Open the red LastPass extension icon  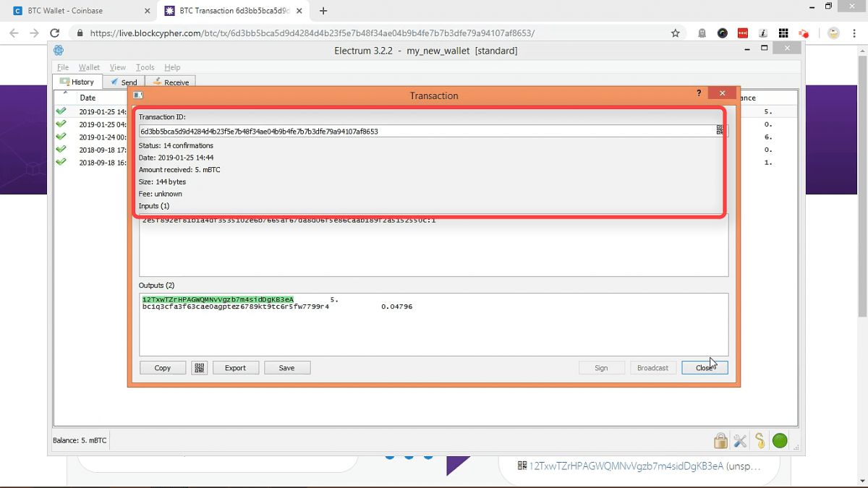click(743, 33)
